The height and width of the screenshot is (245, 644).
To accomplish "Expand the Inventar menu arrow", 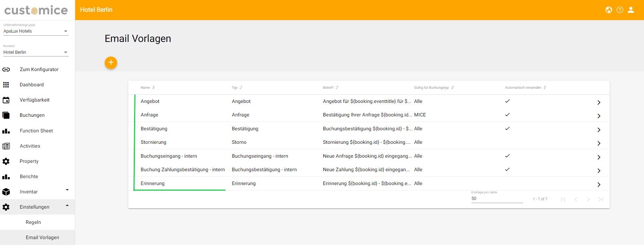I will pyautogui.click(x=67, y=190).
